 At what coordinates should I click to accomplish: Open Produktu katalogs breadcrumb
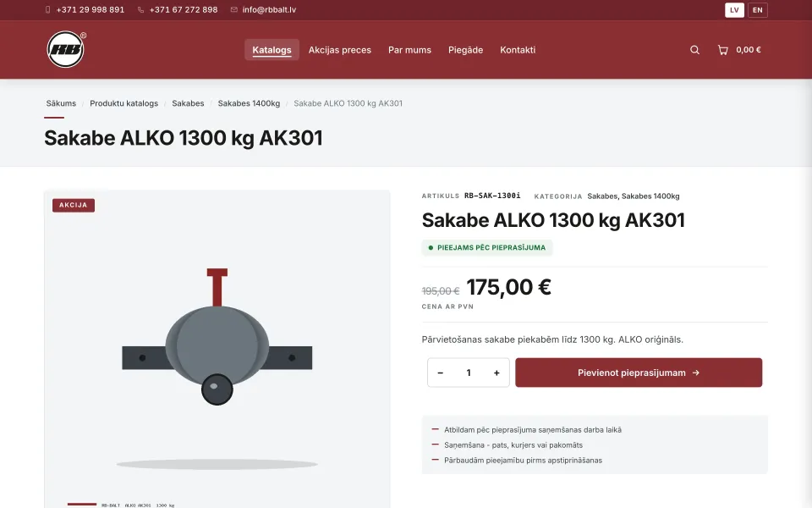[x=123, y=103]
